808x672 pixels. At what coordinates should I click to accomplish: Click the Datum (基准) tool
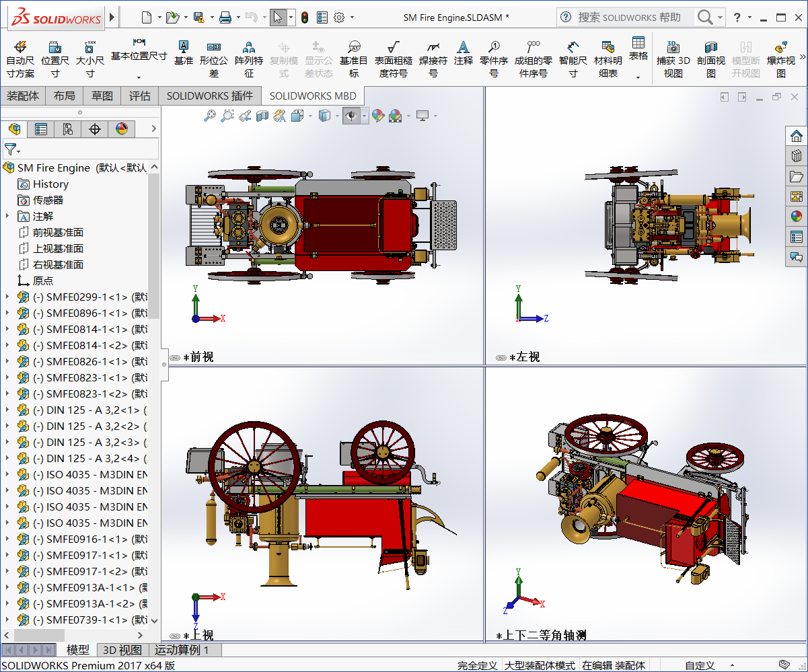[184, 52]
